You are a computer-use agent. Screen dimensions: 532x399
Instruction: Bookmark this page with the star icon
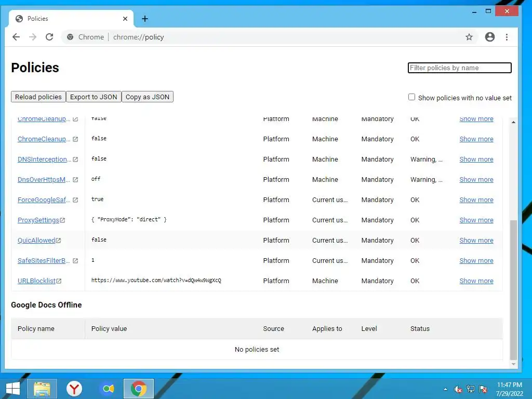(x=469, y=37)
